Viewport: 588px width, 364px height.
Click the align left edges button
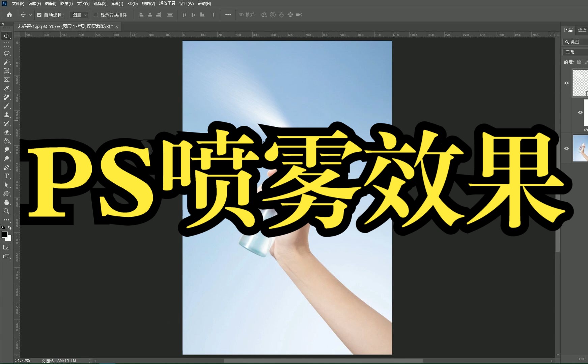[x=141, y=15]
